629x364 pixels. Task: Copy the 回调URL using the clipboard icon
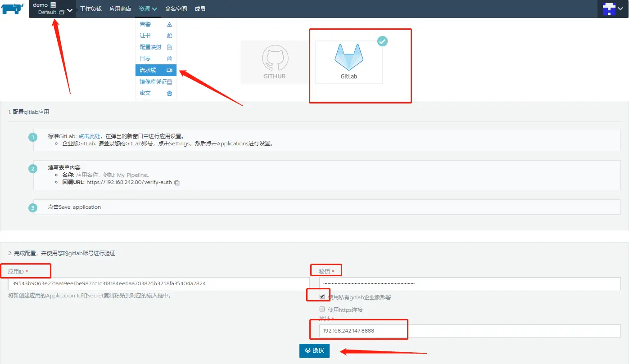tap(176, 183)
